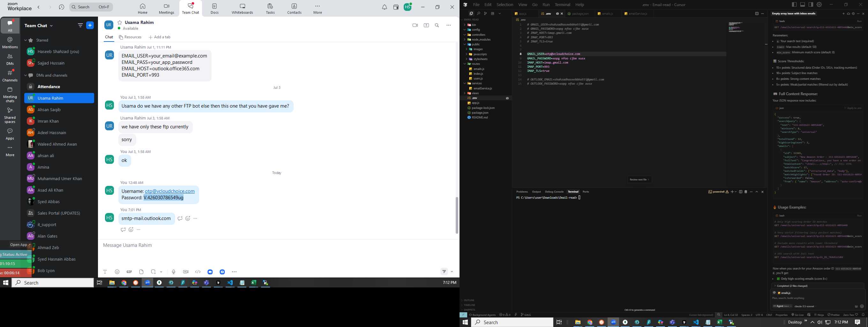
Task: Open Zoom notifications bell
Action: click(385, 7)
